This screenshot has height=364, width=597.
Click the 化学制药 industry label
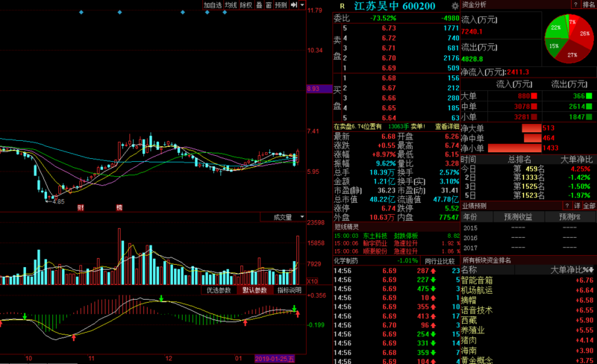click(x=346, y=261)
